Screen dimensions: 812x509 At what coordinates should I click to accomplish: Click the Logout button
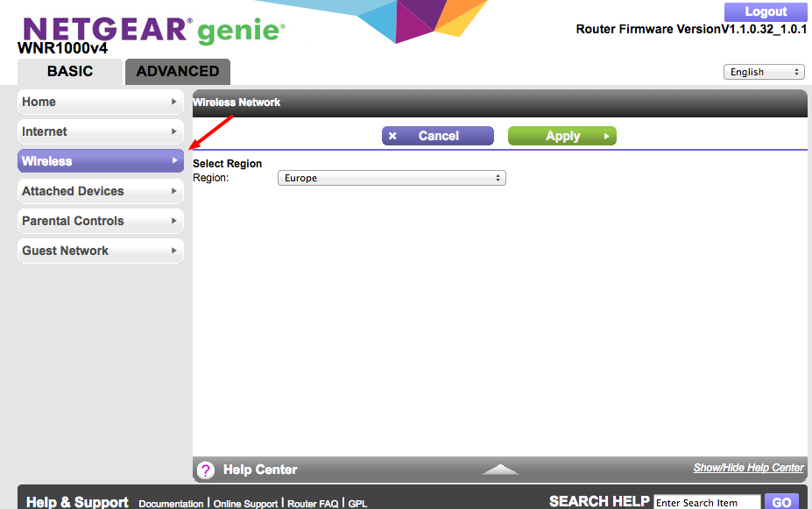click(x=766, y=11)
